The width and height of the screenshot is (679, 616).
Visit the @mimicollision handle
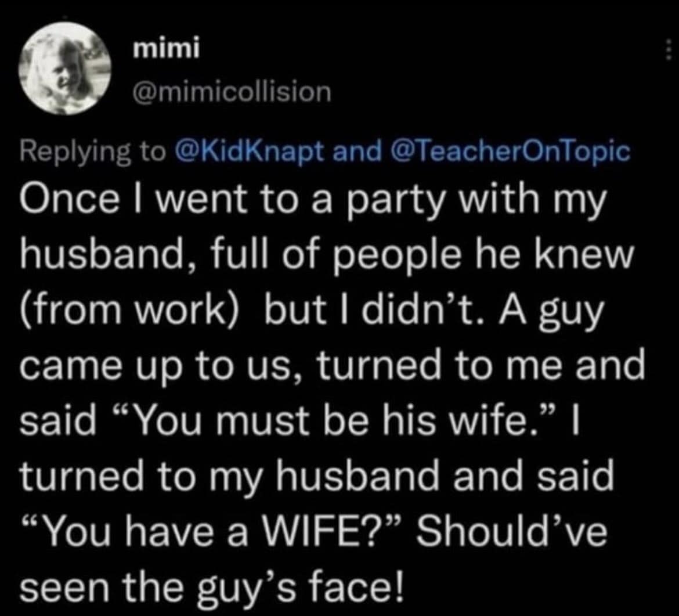click(x=232, y=91)
